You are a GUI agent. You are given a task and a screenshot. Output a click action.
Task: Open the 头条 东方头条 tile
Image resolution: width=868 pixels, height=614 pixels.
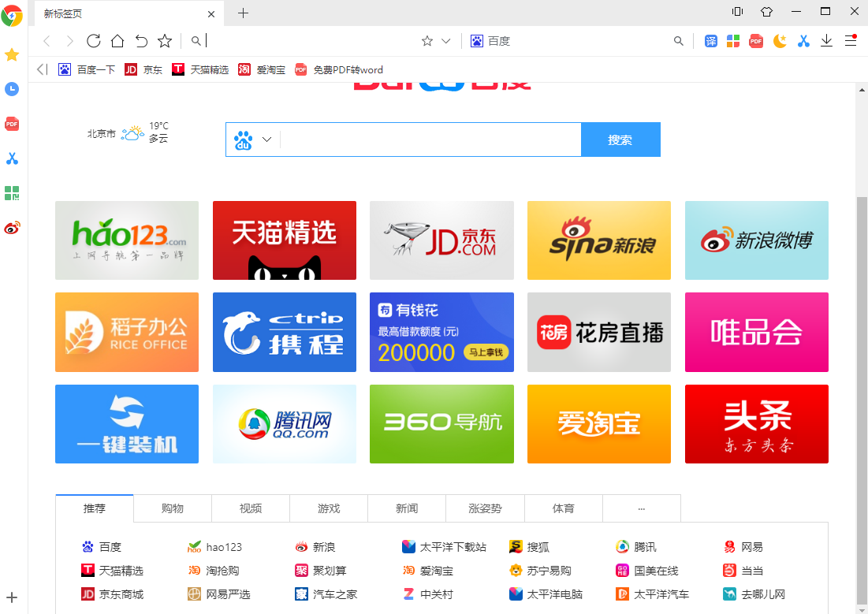point(757,424)
